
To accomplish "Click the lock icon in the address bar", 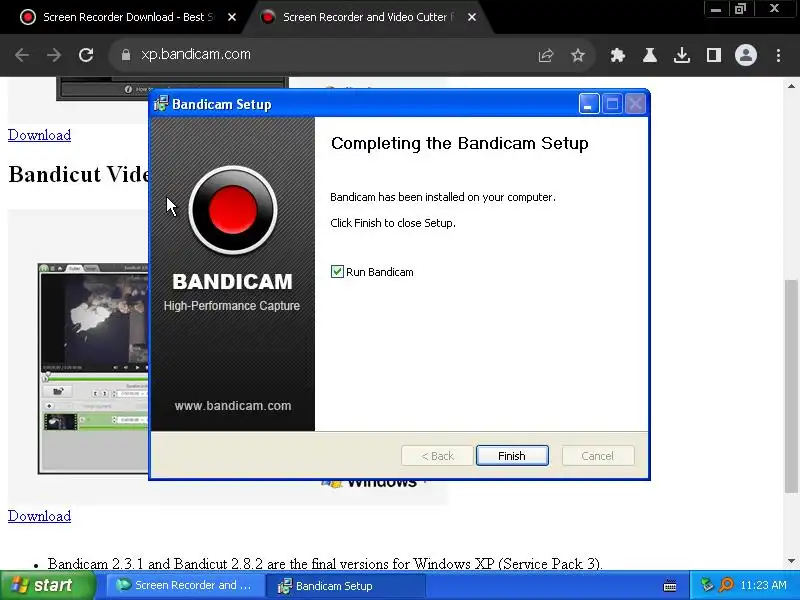I will coord(126,55).
